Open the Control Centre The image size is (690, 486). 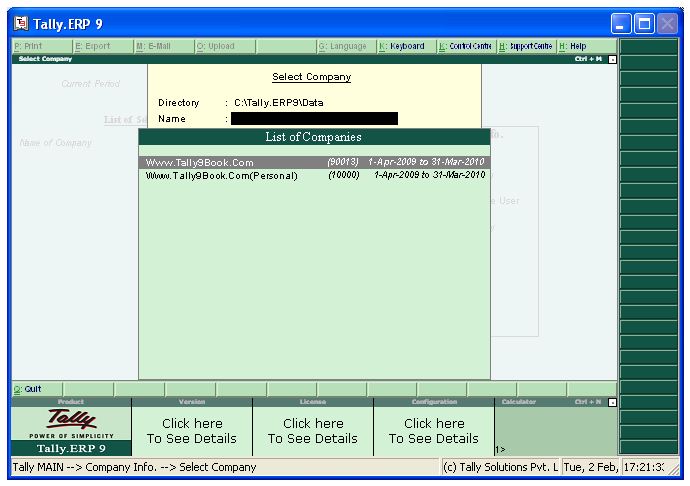coord(467,46)
